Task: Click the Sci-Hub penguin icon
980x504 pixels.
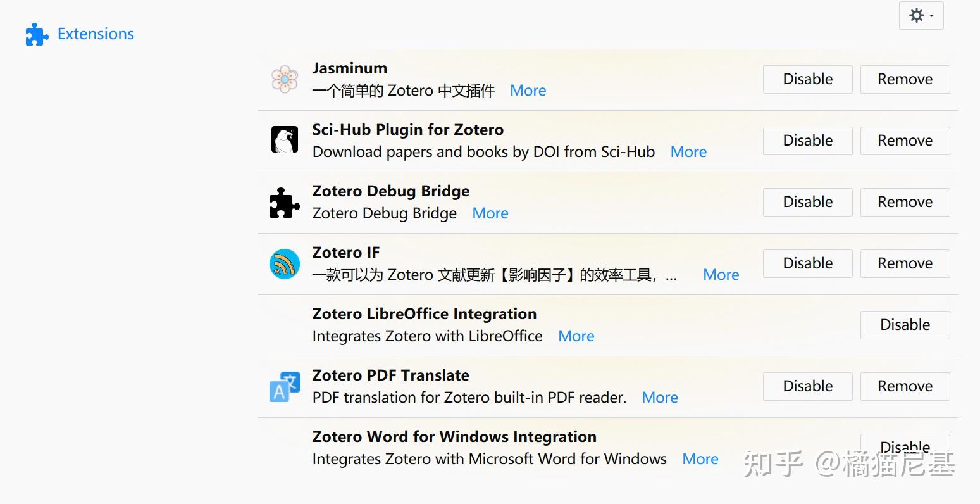Action: tap(284, 140)
